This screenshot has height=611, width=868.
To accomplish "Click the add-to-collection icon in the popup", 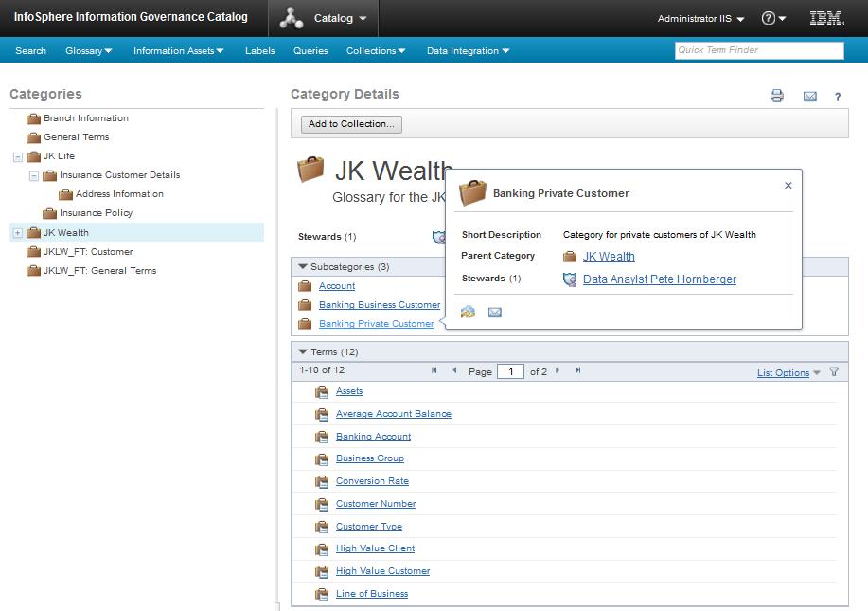I will 468,312.
